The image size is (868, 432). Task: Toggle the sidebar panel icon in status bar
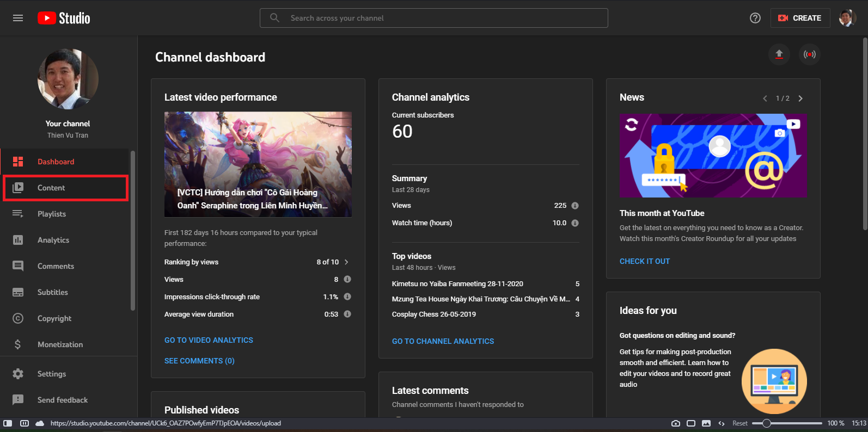click(x=8, y=423)
